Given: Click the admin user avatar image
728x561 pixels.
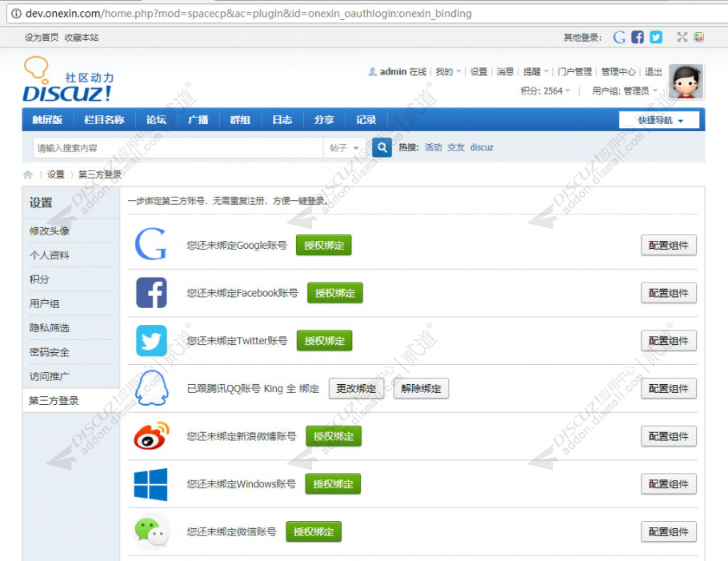Looking at the screenshot, I should (686, 82).
